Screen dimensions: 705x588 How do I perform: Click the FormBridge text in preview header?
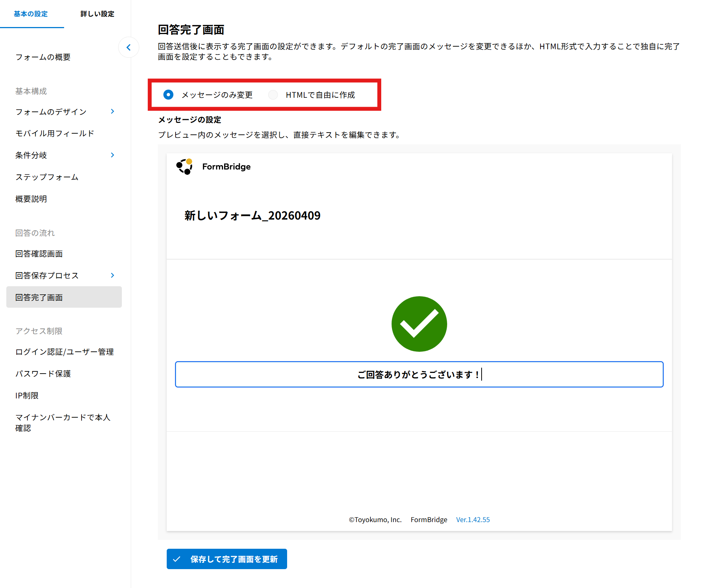point(226,167)
